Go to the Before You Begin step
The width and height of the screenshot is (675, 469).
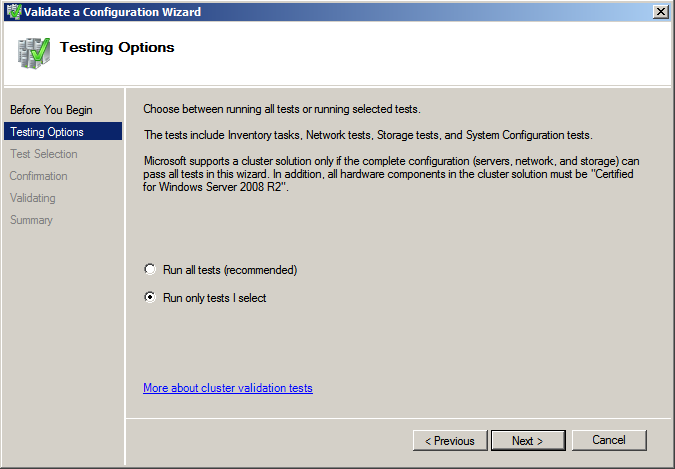pos(51,110)
